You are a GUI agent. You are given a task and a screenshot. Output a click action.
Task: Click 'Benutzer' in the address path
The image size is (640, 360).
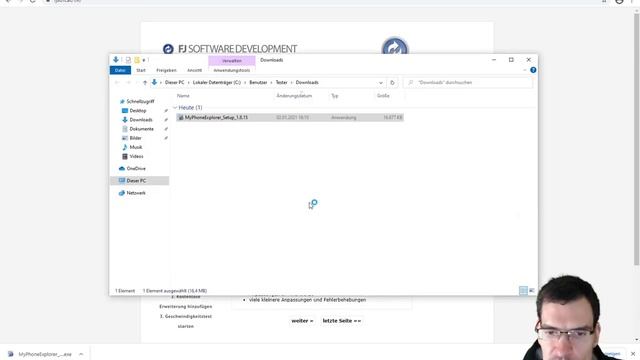point(258,82)
